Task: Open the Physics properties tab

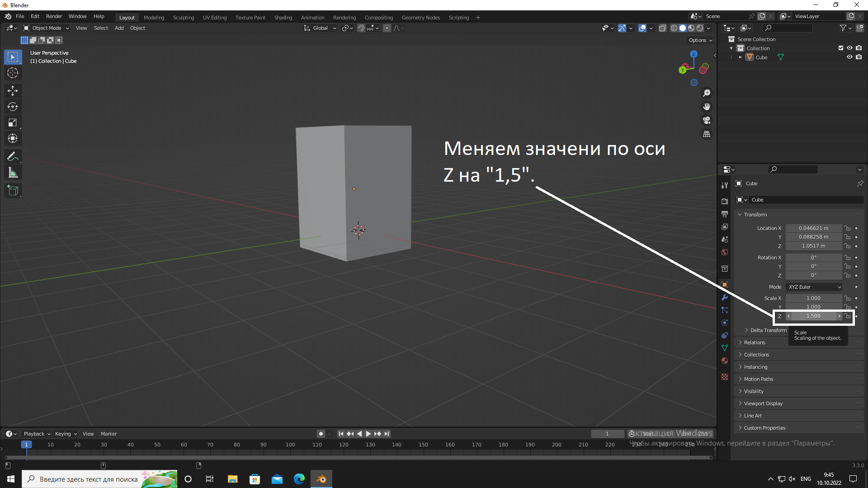Action: (x=725, y=323)
